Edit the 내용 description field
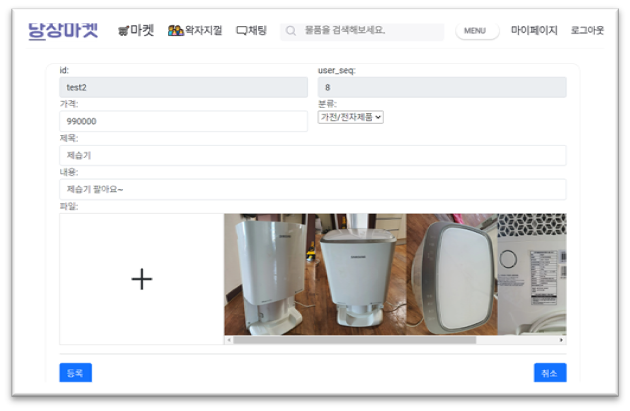Screen dimensions: 630x411 313,189
